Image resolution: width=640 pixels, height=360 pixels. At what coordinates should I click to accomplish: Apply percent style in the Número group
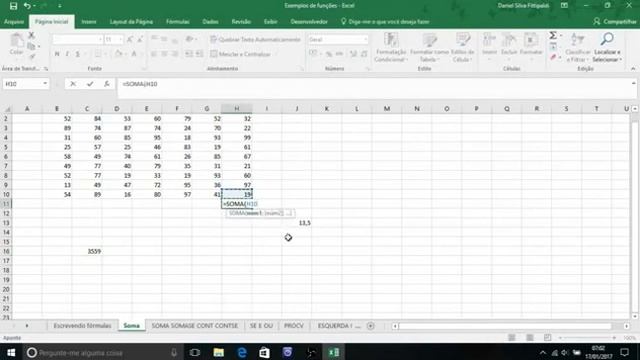(x=329, y=54)
